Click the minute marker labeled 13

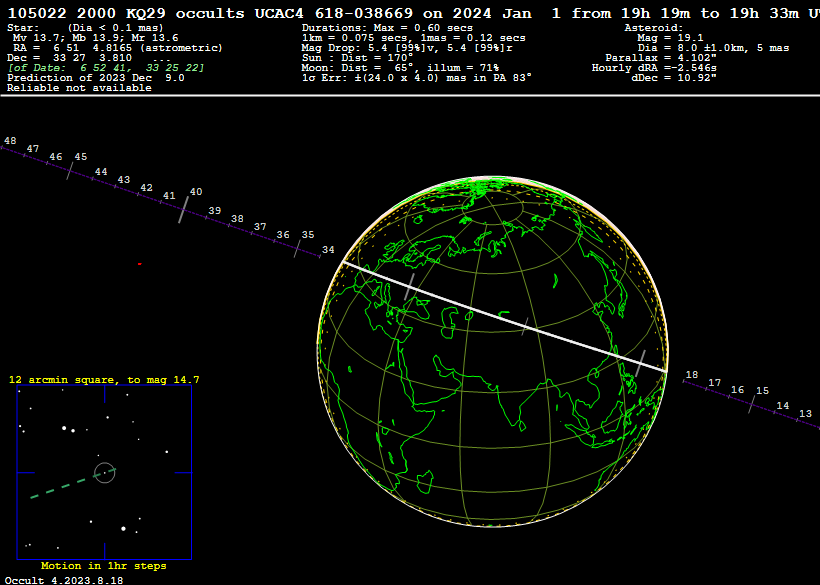coord(805,414)
